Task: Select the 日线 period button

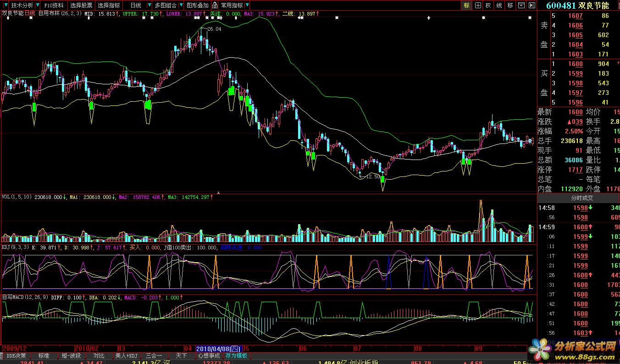Action: click(x=136, y=6)
